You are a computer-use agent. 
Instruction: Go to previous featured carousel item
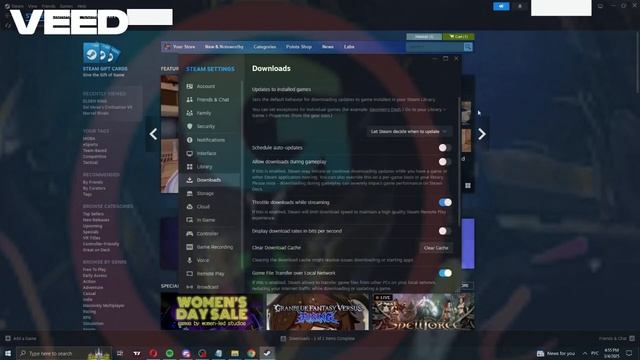[x=153, y=134]
